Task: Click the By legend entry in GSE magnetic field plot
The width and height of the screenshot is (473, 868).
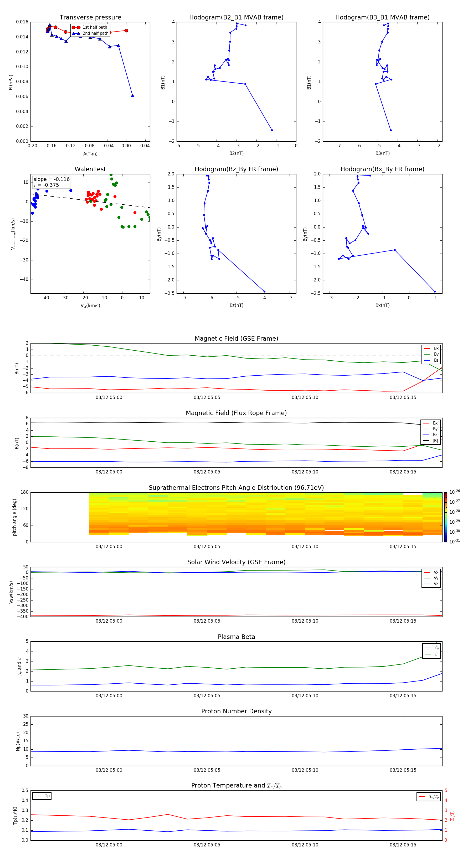Action: (431, 354)
